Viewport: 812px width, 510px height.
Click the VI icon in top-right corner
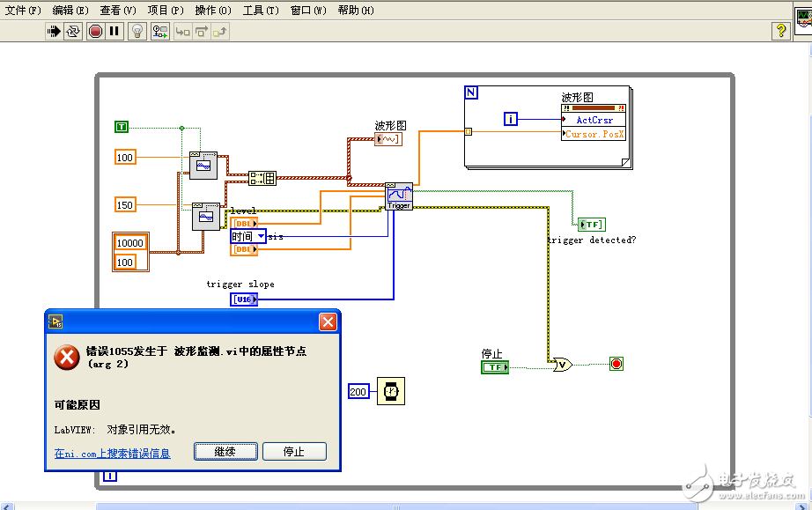[x=803, y=19]
